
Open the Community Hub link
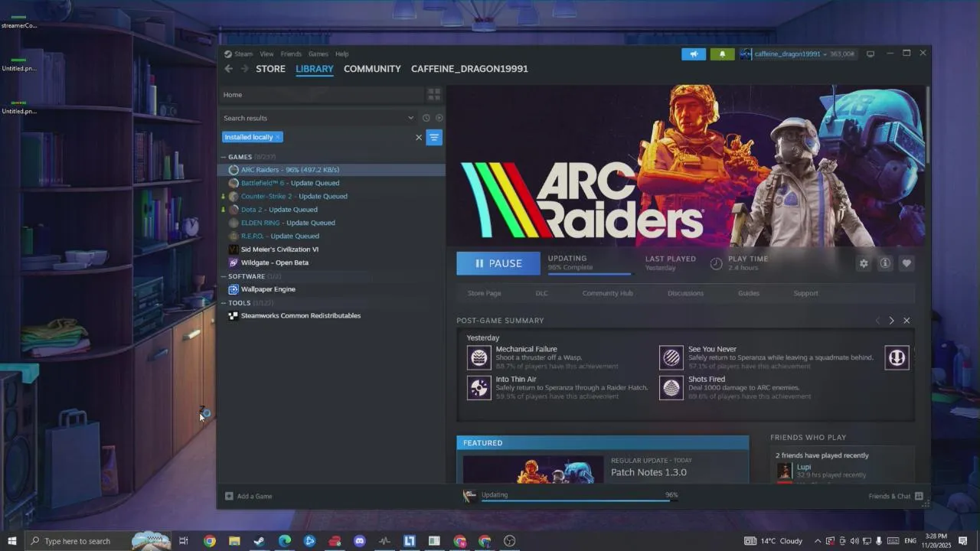click(x=607, y=293)
